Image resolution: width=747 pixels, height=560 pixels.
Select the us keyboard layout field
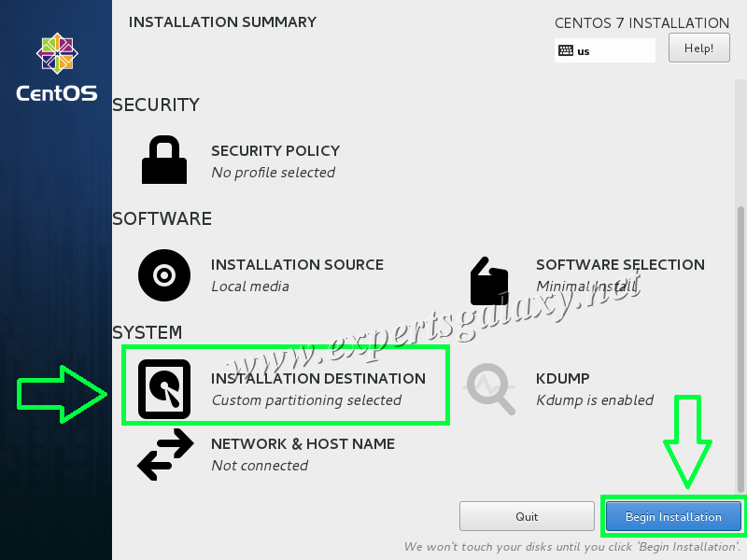click(604, 50)
